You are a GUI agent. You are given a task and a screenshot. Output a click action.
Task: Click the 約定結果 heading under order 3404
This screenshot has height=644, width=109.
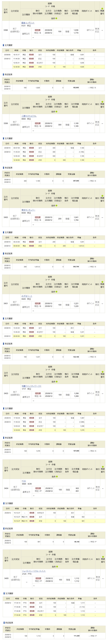[9, 528]
